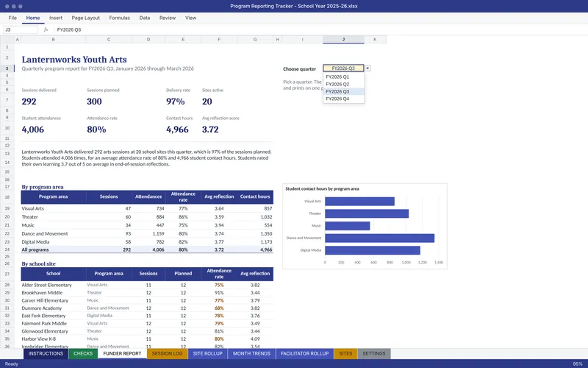Open the SITES sheet tab
The height and width of the screenshot is (368, 588).
(345, 354)
